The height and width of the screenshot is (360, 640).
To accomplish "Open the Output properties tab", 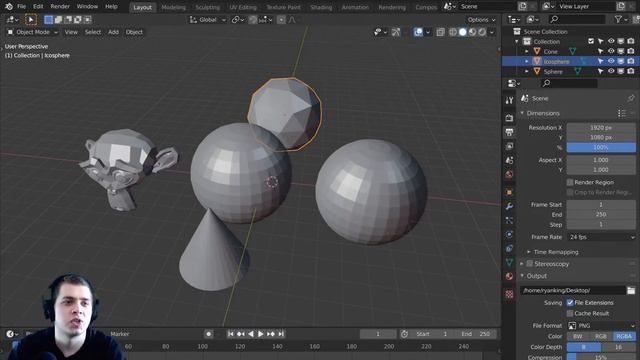I will coord(509,132).
